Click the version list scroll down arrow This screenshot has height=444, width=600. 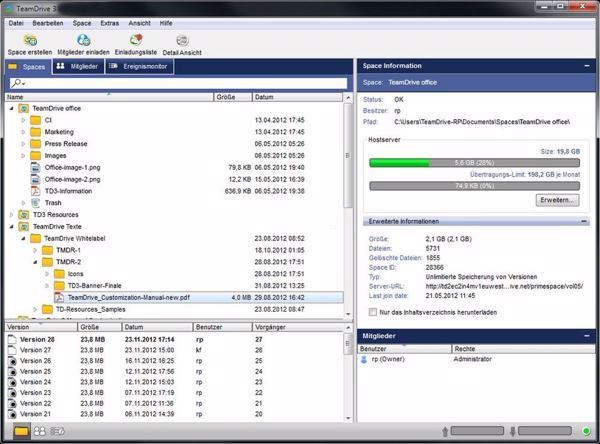(348, 418)
